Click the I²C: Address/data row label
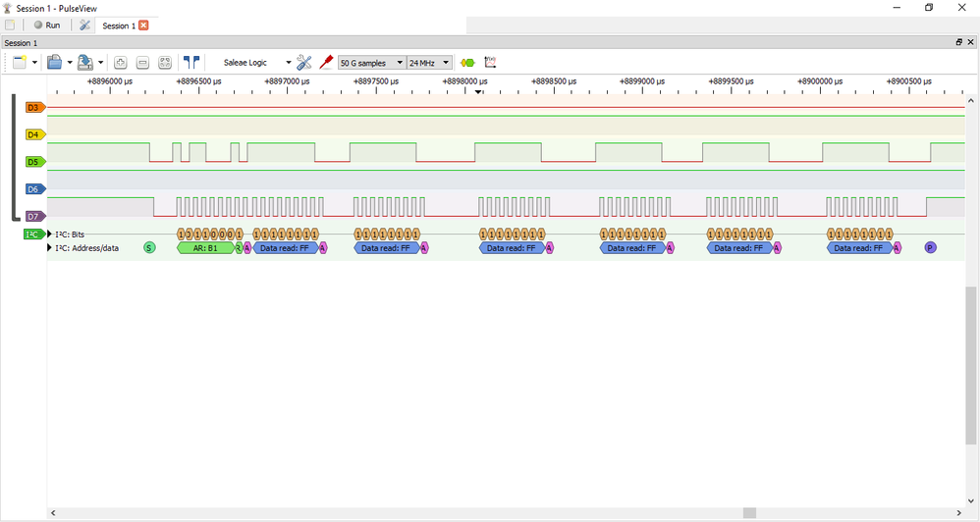The width and height of the screenshot is (980, 522). coord(86,248)
